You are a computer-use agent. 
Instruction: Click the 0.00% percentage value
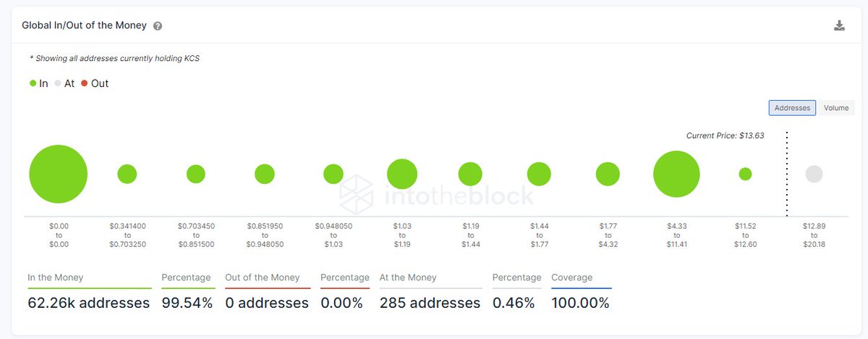pyautogui.click(x=341, y=303)
